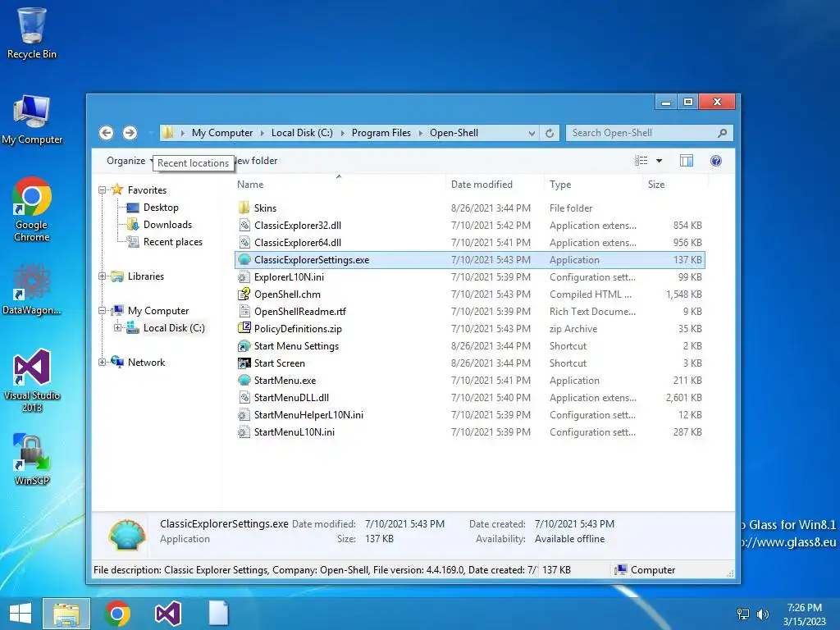Select the DataWagon desktop shortcut
This screenshot has height=630, width=840.
(32, 290)
